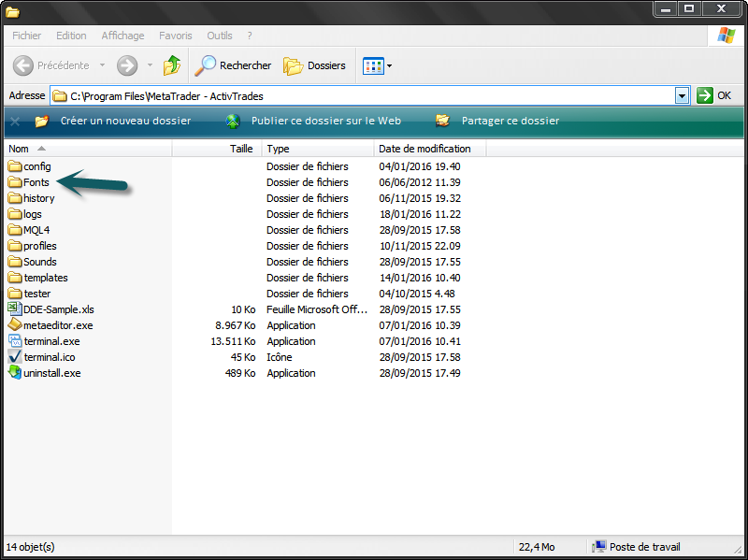The height and width of the screenshot is (560, 748).
Task: Open the Outils menu
Action: (220, 36)
